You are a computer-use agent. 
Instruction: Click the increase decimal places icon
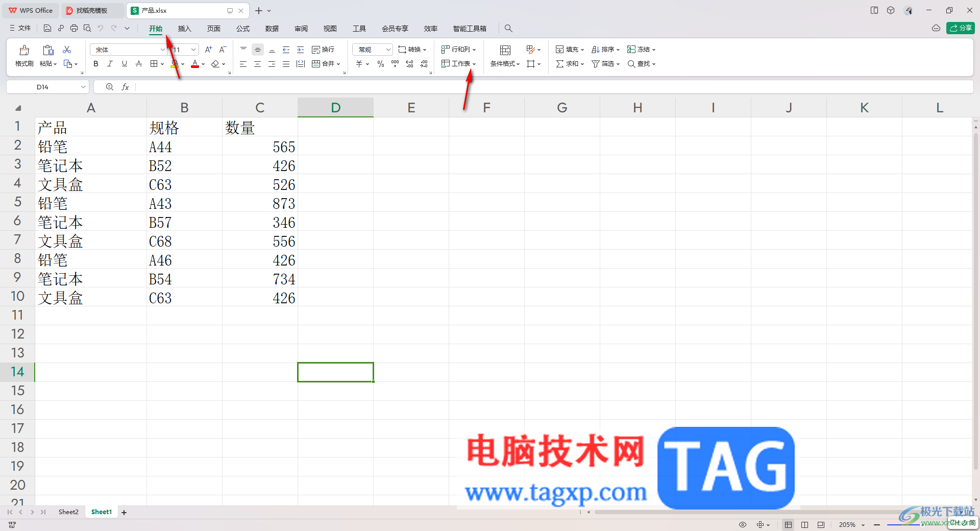coord(409,64)
